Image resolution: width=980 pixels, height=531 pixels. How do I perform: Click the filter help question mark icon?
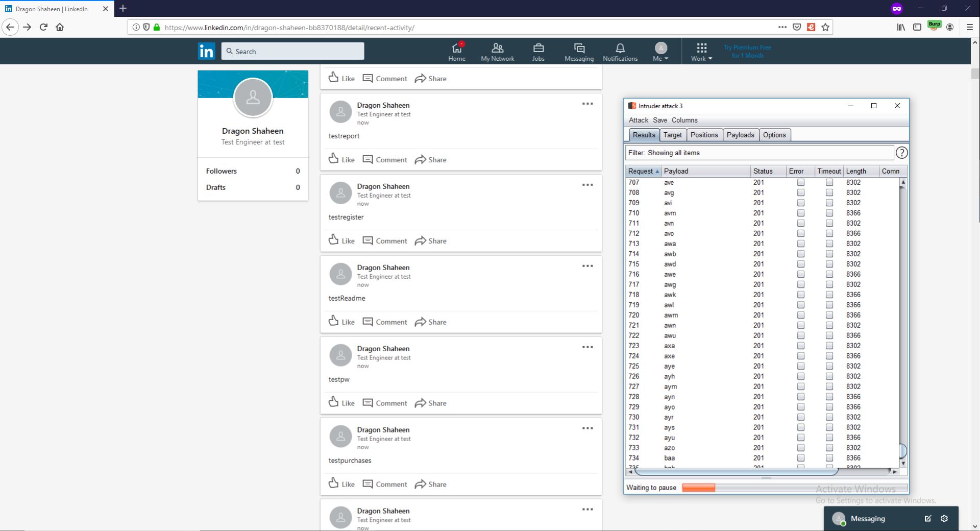pos(902,153)
